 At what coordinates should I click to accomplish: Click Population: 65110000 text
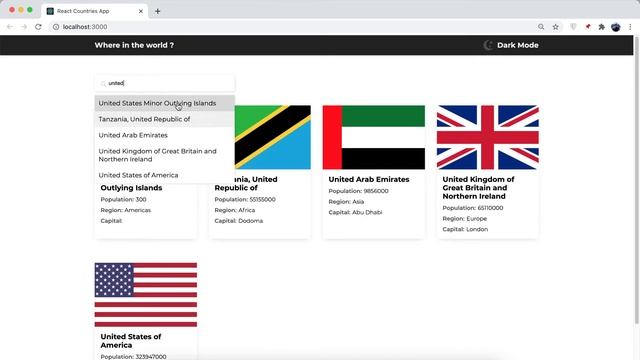[x=473, y=208]
